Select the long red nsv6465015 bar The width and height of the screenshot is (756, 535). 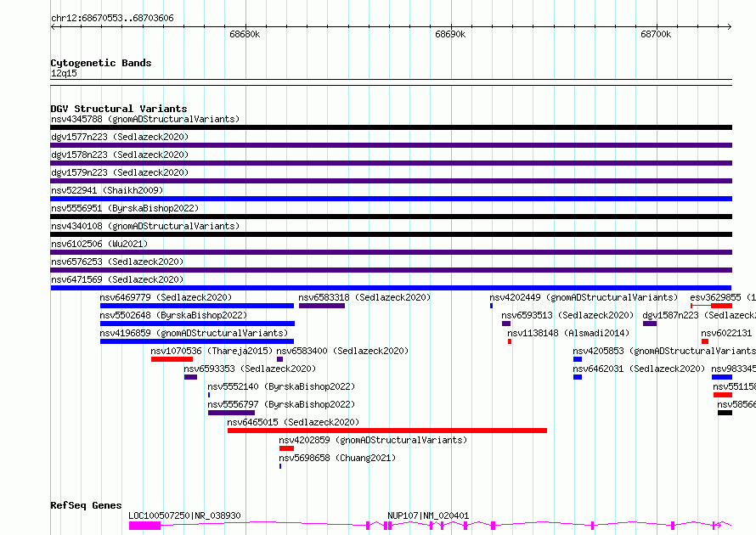[x=387, y=431]
